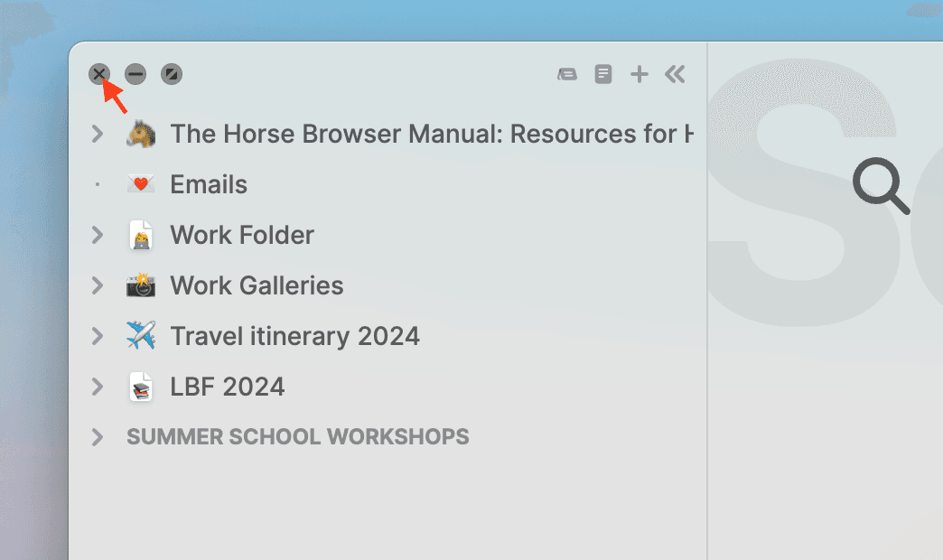
Task: Create a new trail with the plus icon
Action: coord(639,74)
